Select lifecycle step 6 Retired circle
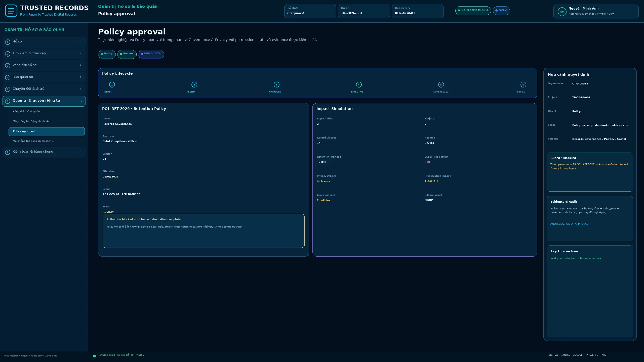The width and height of the screenshot is (644, 362). tap(523, 85)
